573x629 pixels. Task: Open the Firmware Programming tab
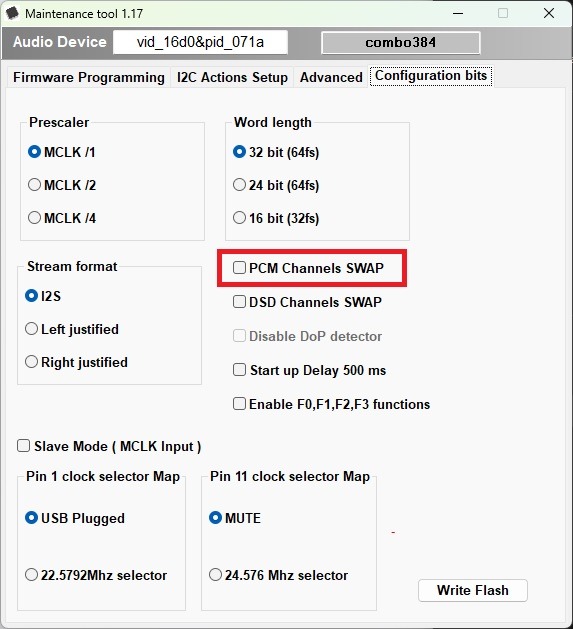pos(89,77)
